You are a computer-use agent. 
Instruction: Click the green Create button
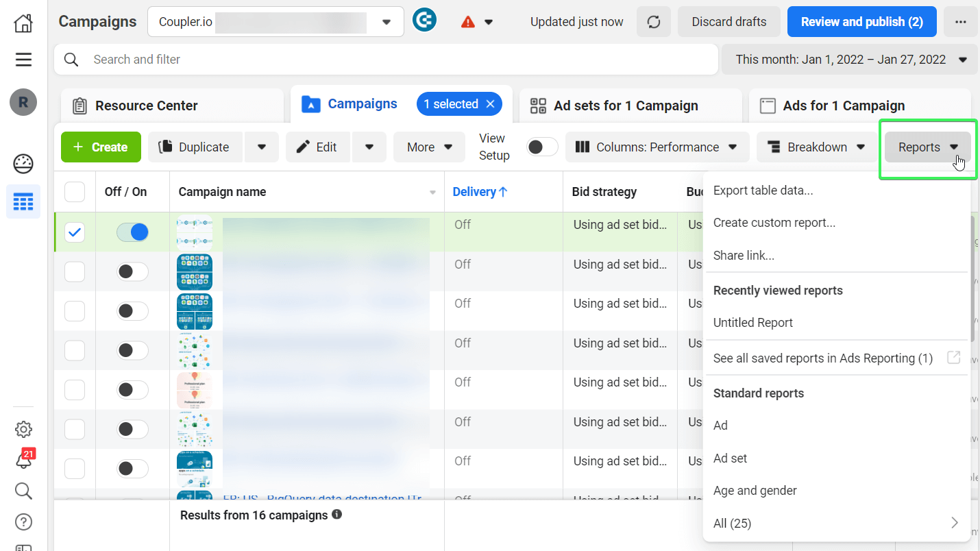101,147
